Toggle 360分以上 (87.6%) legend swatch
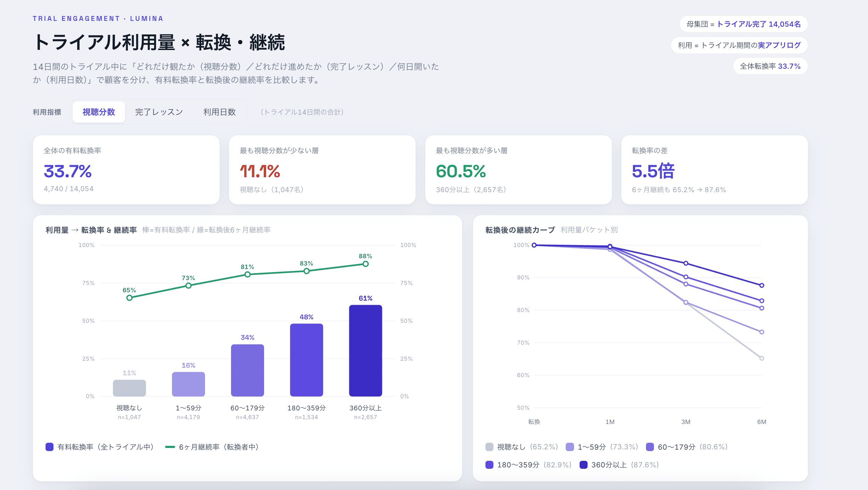The height and width of the screenshot is (490, 868). tap(584, 465)
